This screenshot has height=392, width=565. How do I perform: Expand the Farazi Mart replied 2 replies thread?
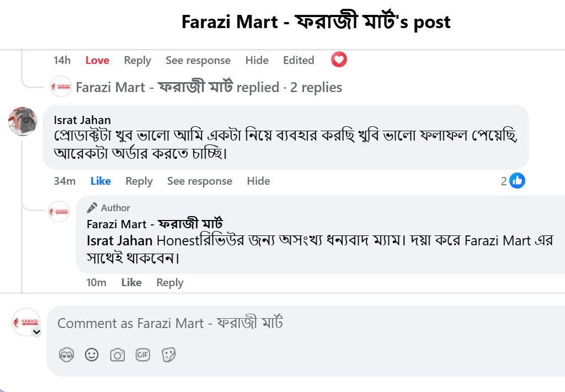[x=209, y=87]
